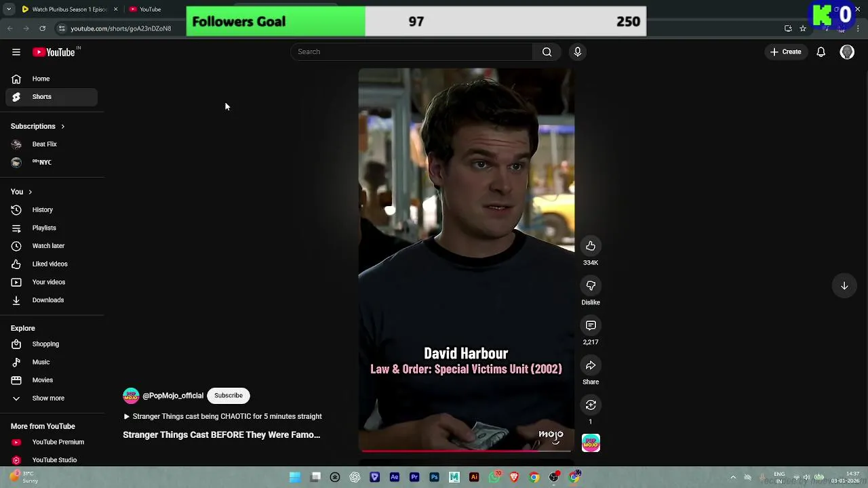Open Your videos
The height and width of the screenshot is (488, 868).
point(52,282)
